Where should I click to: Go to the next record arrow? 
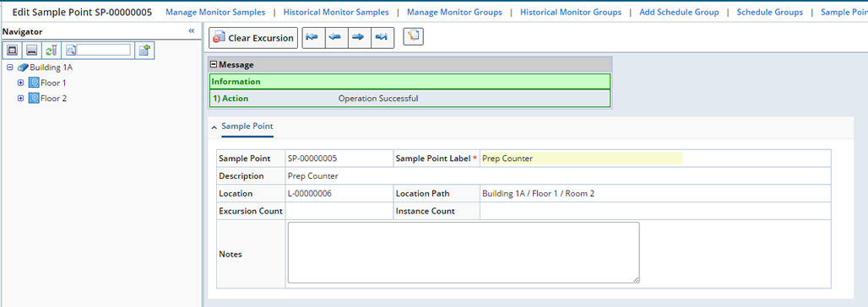[359, 38]
